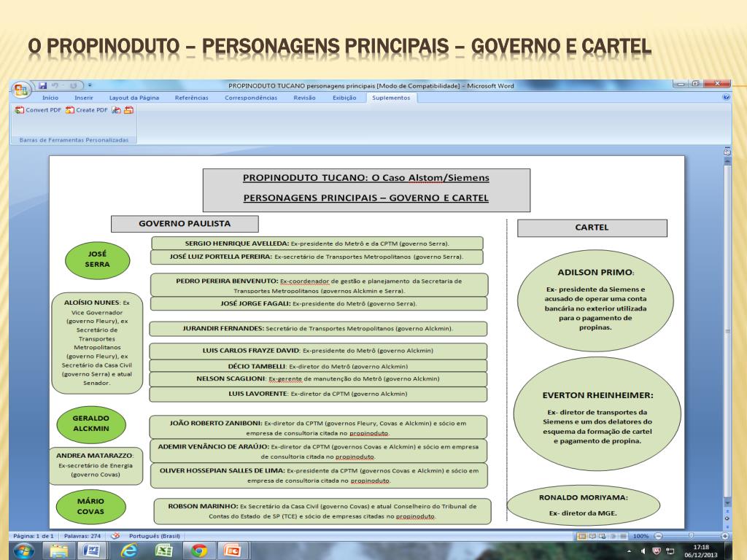The width and height of the screenshot is (747, 560).
Task: Switch to the Referências tab
Action: click(x=192, y=98)
